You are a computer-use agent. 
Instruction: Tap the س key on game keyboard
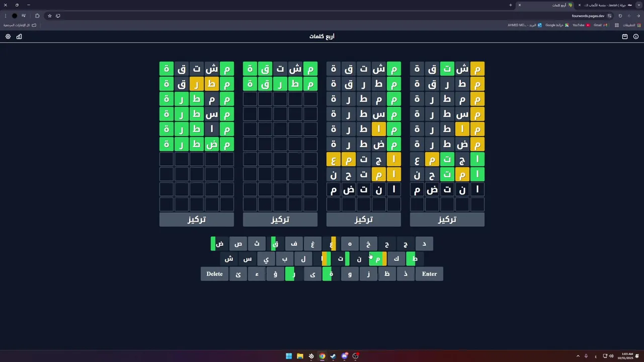point(248,259)
